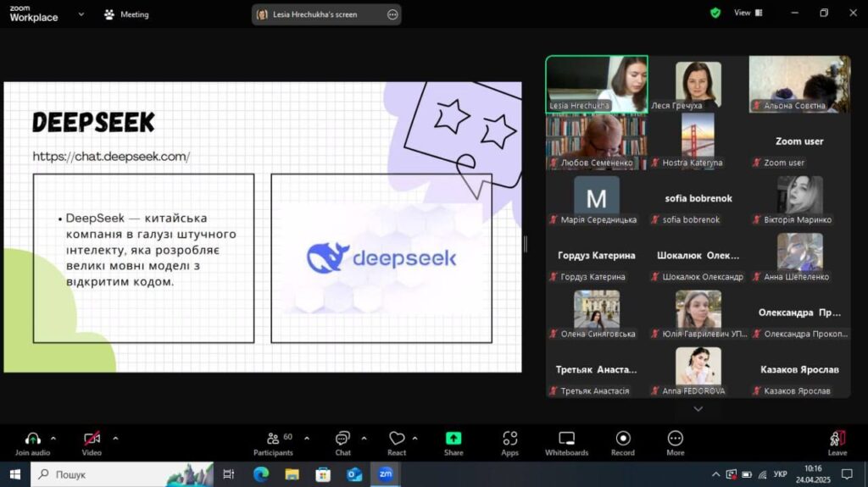The height and width of the screenshot is (487, 868).
Task: Launch Microsoft Edge from the taskbar
Action: [x=261, y=474]
